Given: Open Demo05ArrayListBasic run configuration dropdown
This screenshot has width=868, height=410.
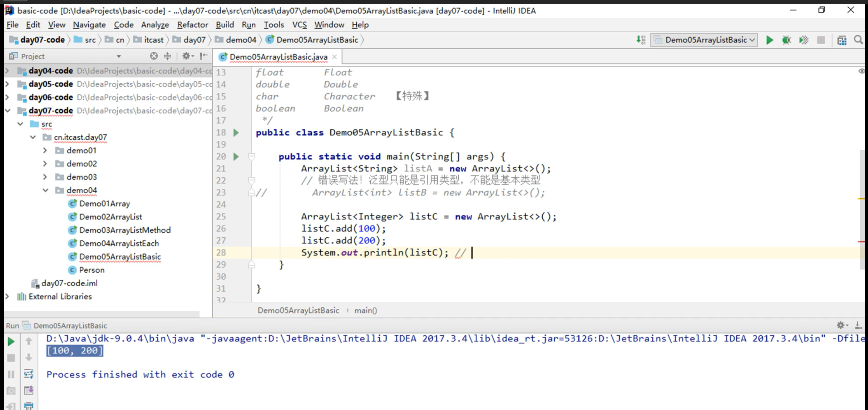Looking at the screenshot, I should point(704,40).
